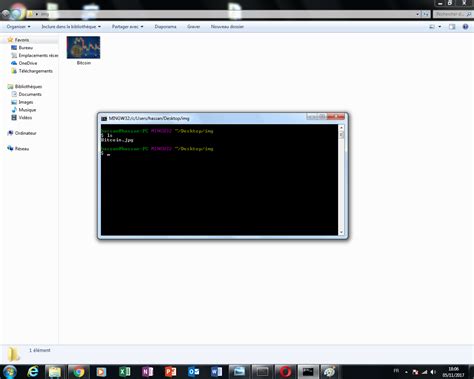
Task: Click Diaporama in the toolbar
Action: (165, 26)
